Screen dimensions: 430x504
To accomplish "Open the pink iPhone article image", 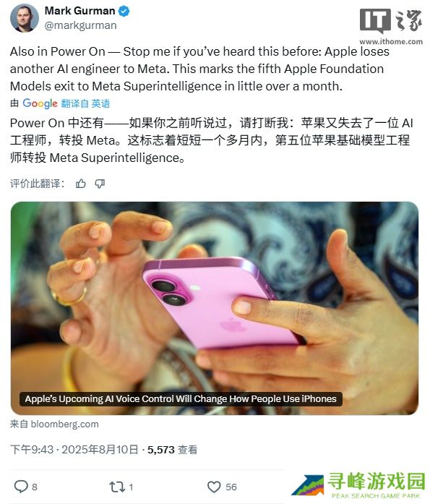I will pyautogui.click(x=215, y=308).
